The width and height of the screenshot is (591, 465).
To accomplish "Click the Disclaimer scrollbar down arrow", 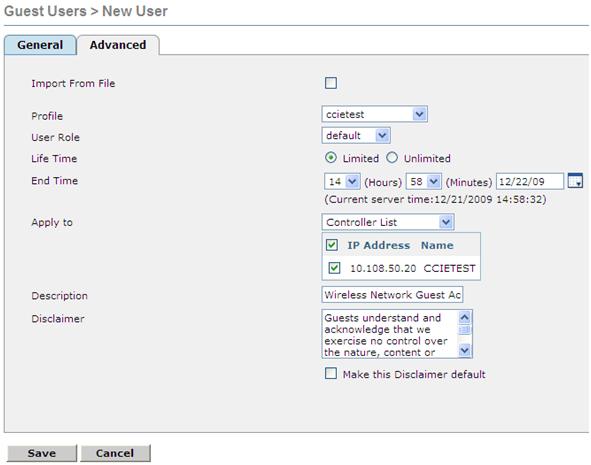I will click(464, 350).
